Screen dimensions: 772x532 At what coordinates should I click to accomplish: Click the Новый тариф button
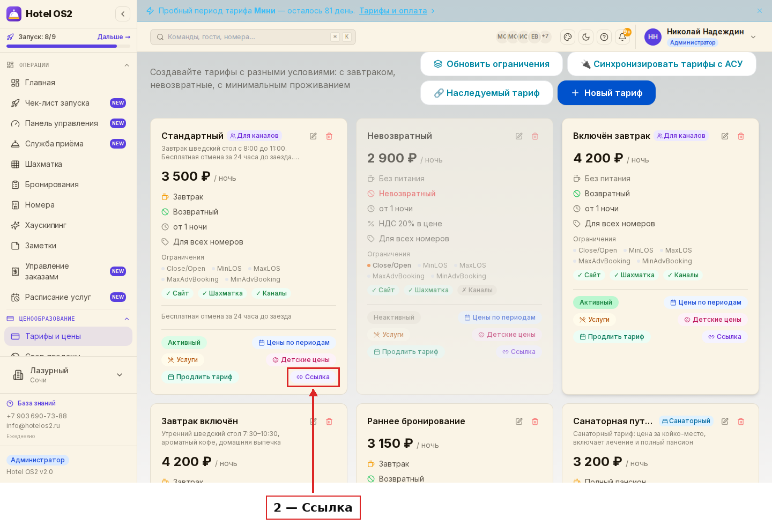click(x=606, y=93)
